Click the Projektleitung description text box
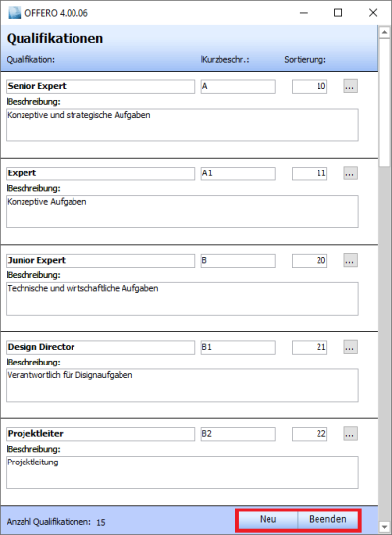392x535 pixels. click(182, 472)
